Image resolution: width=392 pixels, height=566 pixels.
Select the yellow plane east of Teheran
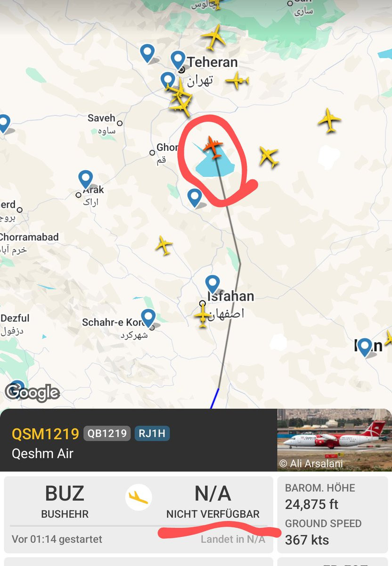tap(237, 81)
